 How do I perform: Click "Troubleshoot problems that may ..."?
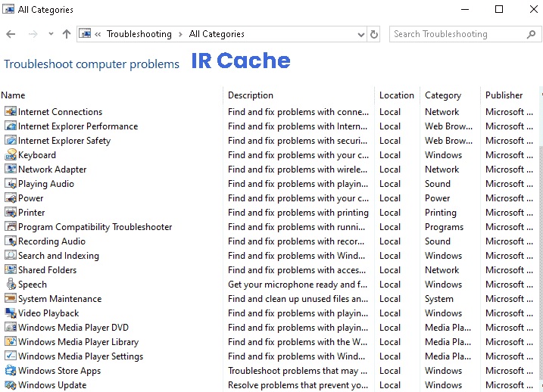(x=298, y=371)
